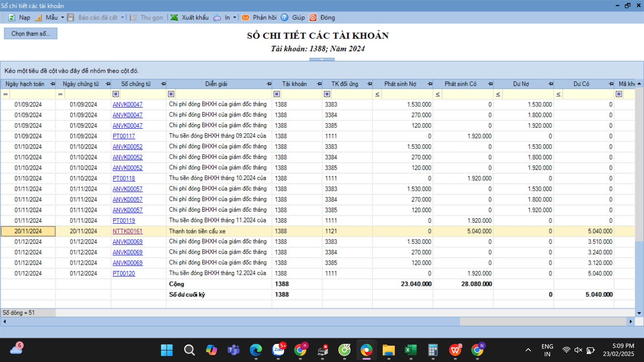Pin the Diễn giải column
Image resolution: width=644 pixels, height=362 pixels.
pyautogui.click(x=269, y=84)
